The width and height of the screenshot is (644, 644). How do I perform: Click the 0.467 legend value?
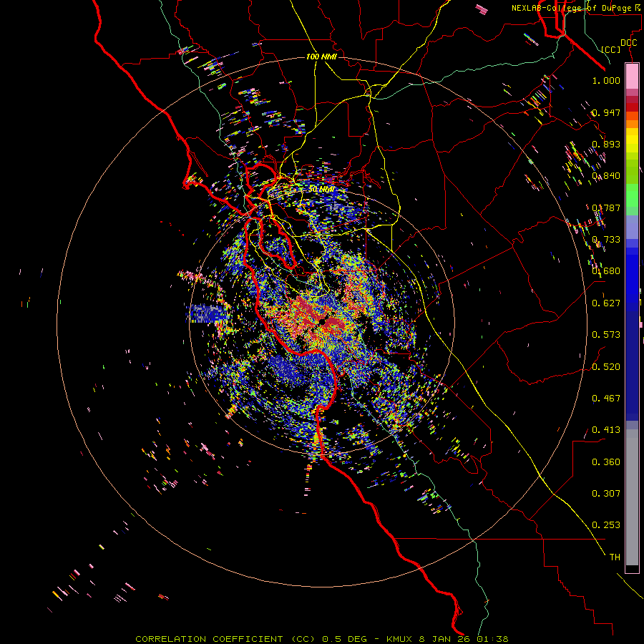[606, 399]
